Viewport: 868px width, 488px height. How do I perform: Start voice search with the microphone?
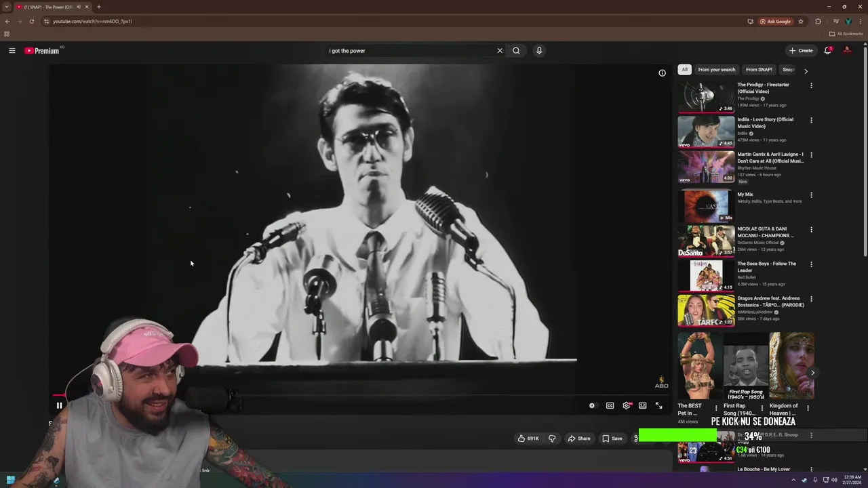click(539, 51)
